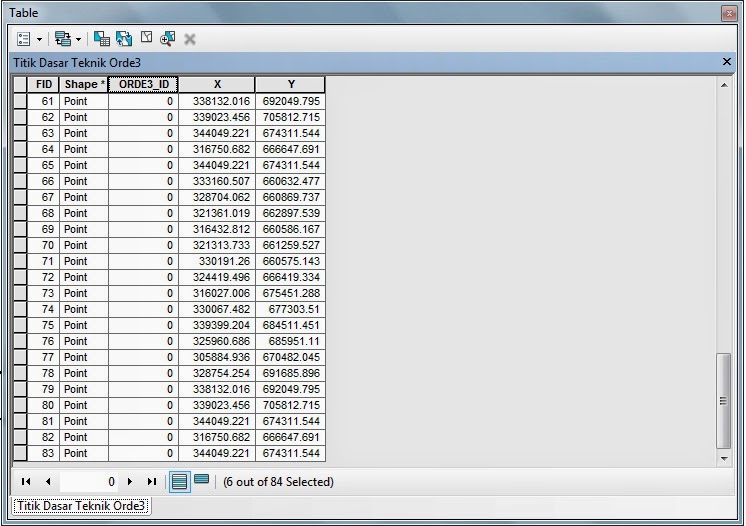Click Y value 666419.334
Viewport: 746px width, 526px height.
click(x=291, y=277)
